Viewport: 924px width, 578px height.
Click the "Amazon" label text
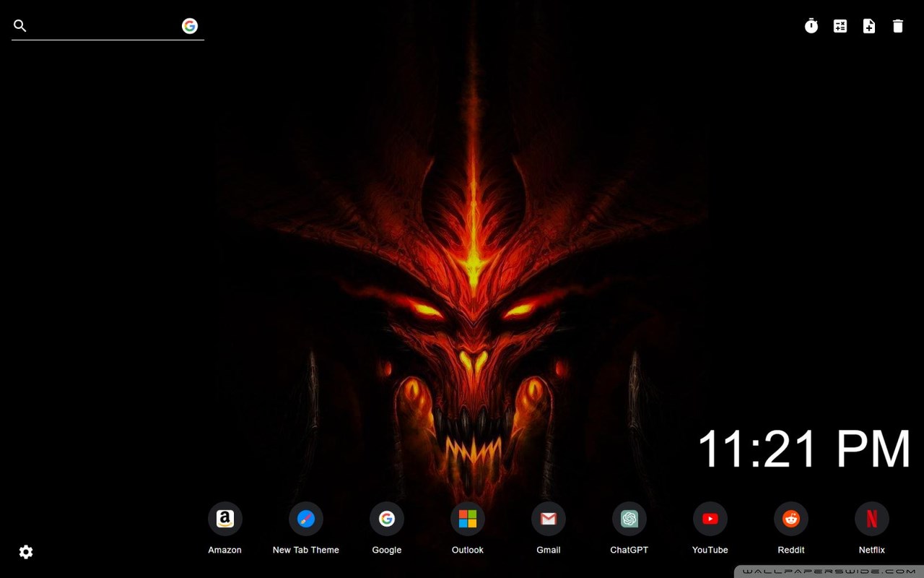pos(225,550)
